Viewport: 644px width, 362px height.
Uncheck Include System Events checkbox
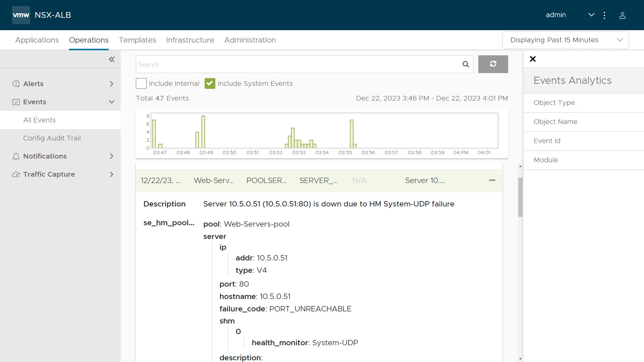tap(210, 83)
